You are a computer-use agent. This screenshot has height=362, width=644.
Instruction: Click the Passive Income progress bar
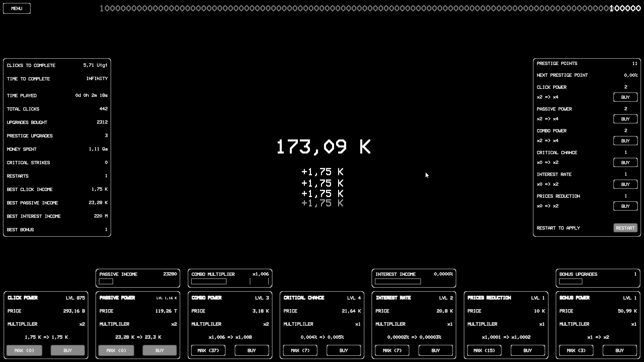click(106, 282)
